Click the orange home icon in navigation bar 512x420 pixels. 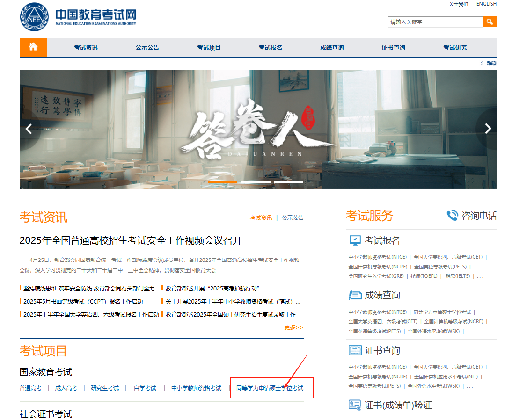(x=33, y=47)
